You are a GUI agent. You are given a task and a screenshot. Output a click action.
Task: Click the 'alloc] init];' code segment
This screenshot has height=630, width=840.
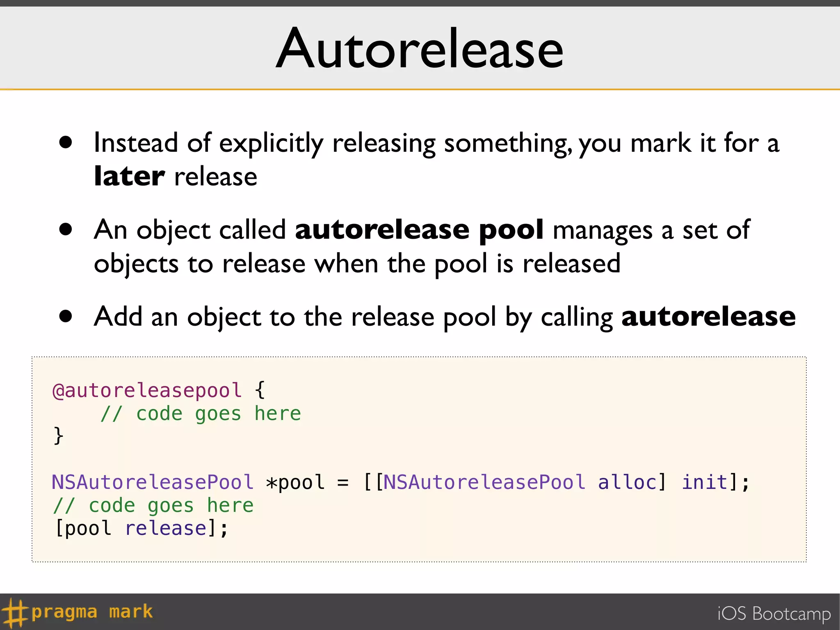coord(674,482)
